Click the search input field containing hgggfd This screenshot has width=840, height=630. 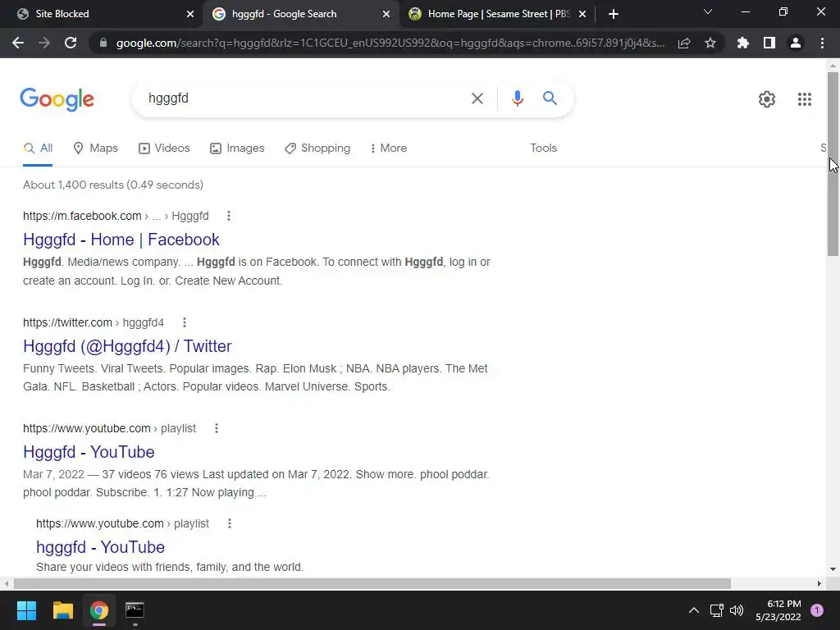pos(303,98)
